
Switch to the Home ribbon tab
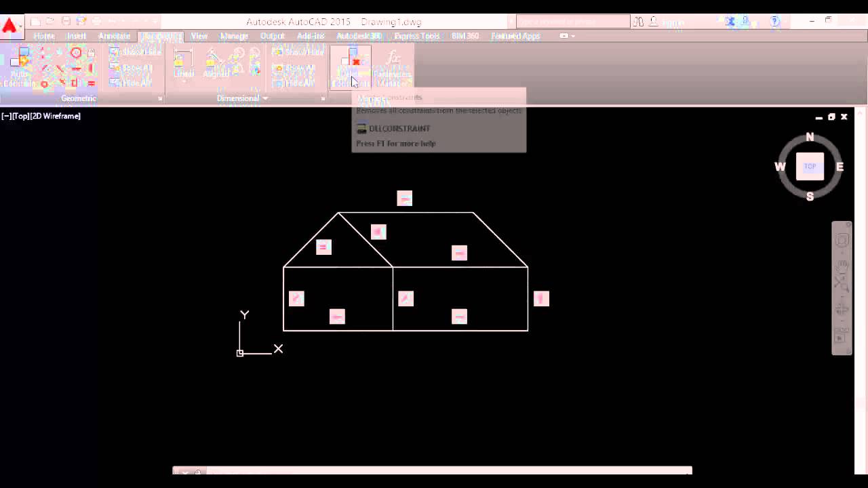click(x=44, y=36)
